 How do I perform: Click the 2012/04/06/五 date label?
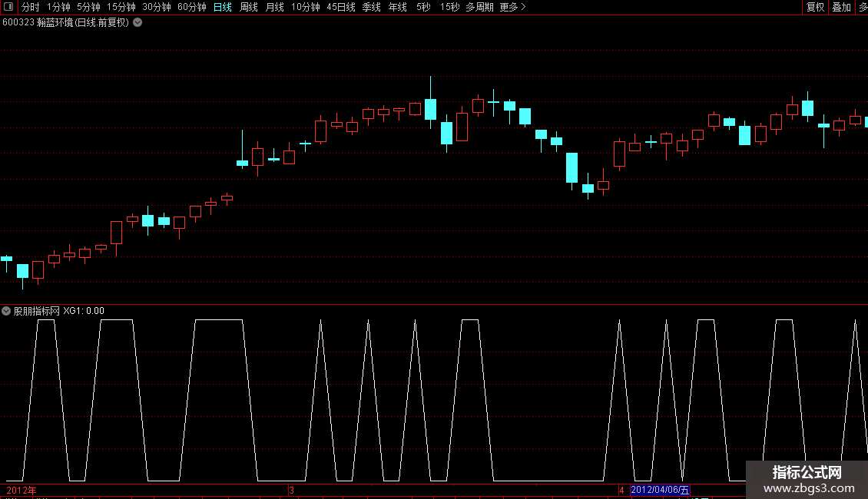(660, 490)
